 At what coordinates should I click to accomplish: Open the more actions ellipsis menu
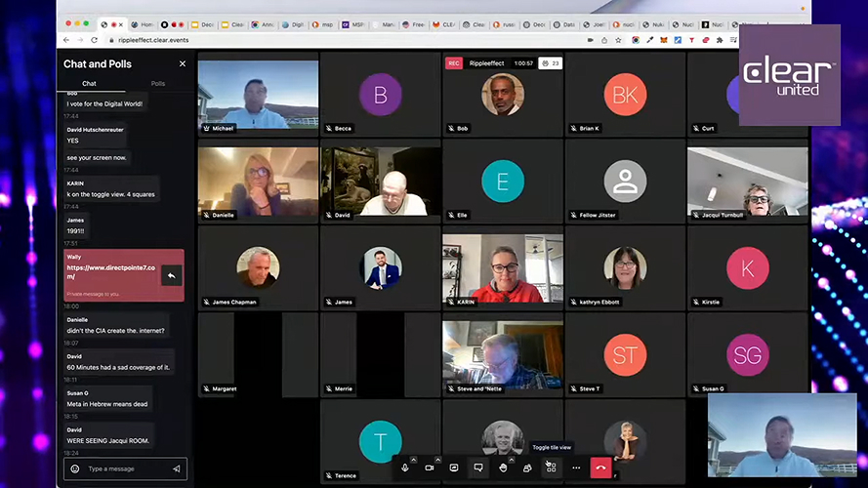[x=576, y=468]
